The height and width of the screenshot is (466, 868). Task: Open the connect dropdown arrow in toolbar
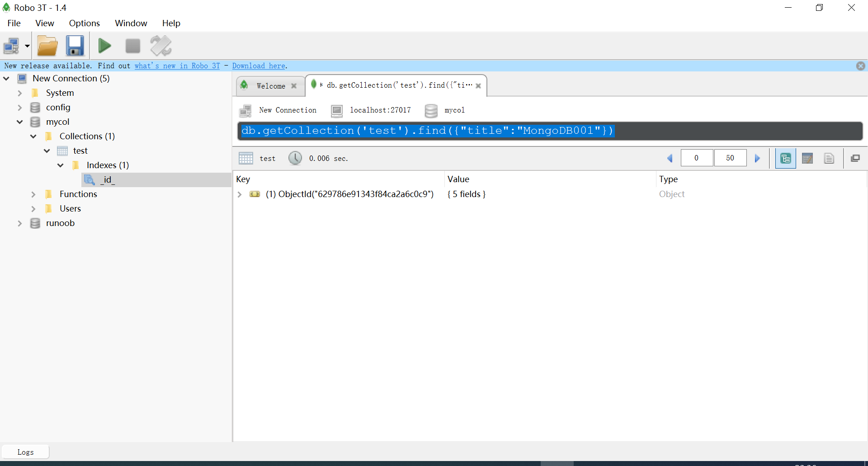[x=27, y=46]
